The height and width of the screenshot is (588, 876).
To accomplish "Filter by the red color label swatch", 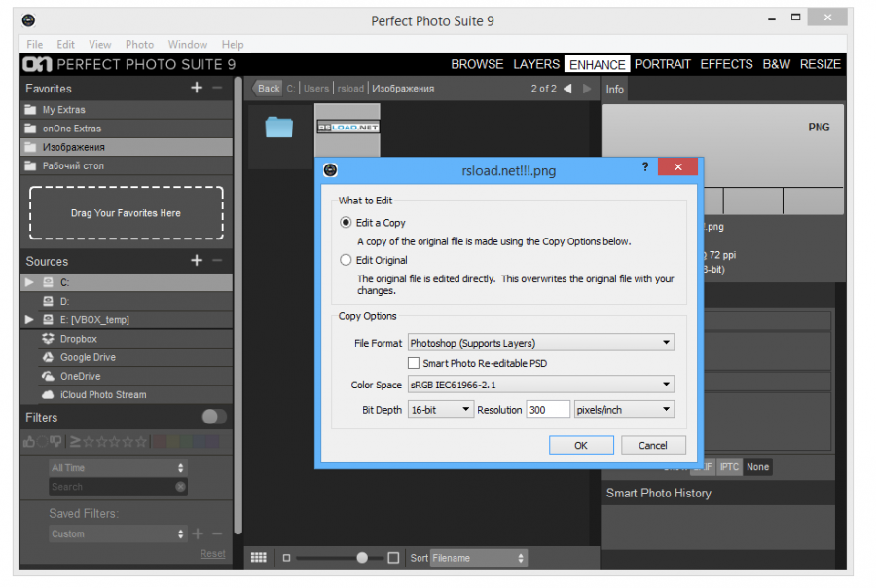I will 160,442.
